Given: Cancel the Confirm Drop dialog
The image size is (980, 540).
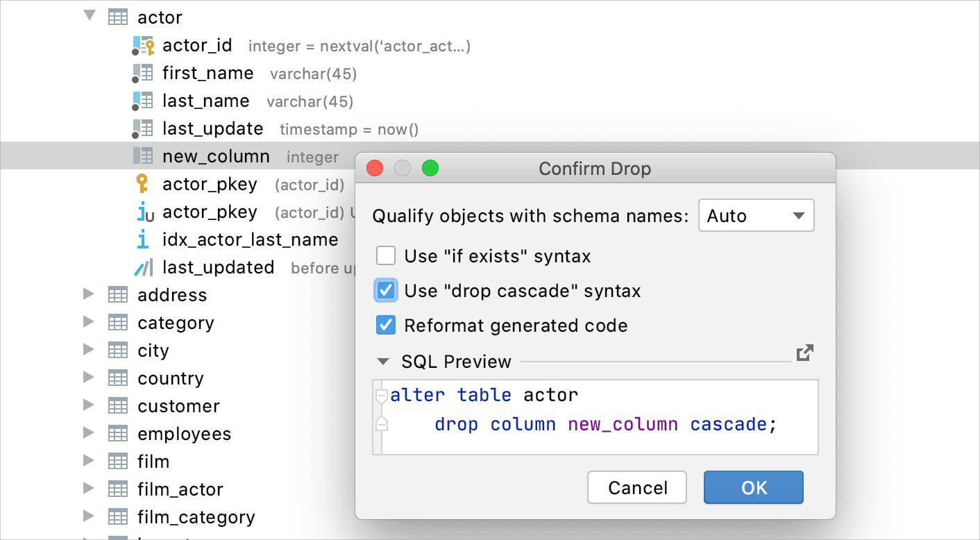Looking at the screenshot, I should (x=636, y=487).
